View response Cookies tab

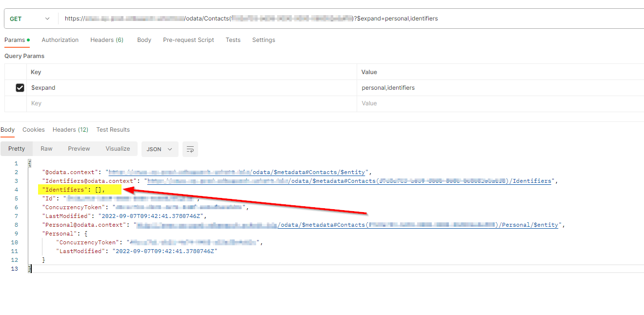33,129
